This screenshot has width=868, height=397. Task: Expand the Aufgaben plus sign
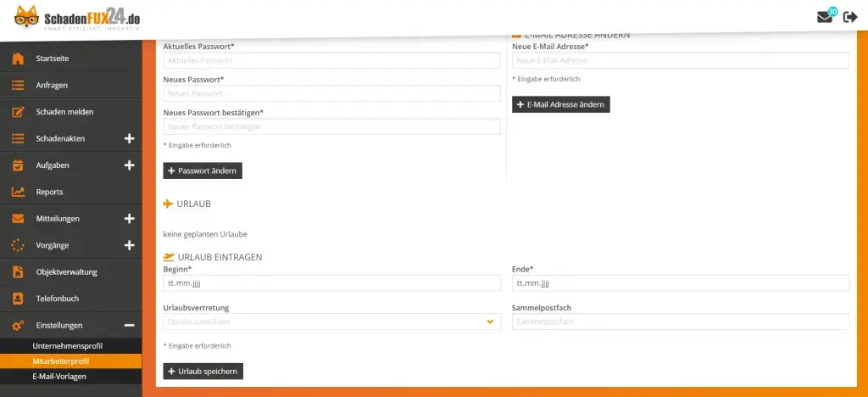point(129,165)
